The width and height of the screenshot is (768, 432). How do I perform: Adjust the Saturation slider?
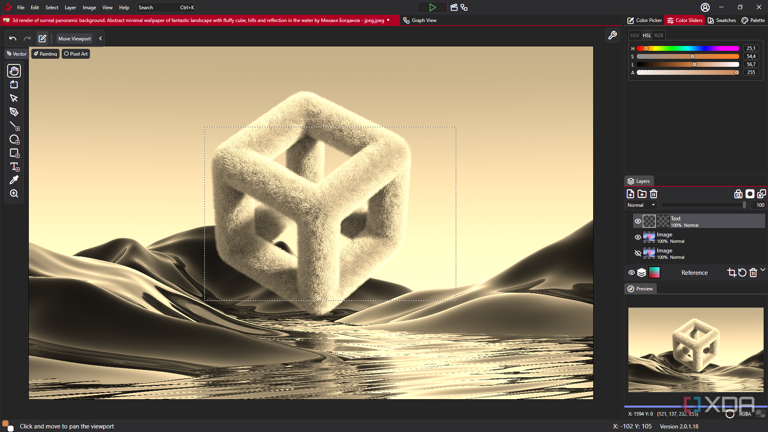coord(688,56)
